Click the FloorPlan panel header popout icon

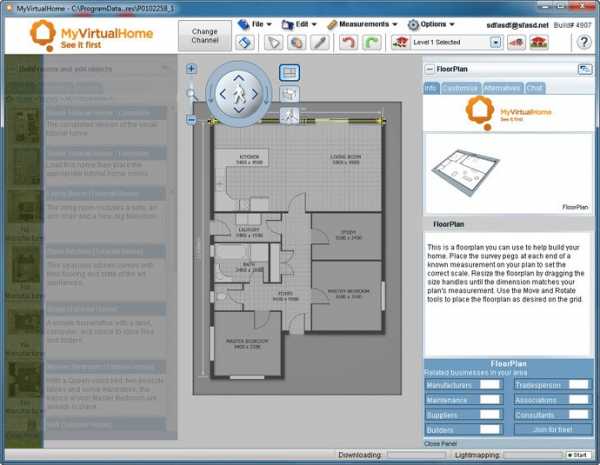[x=584, y=69]
